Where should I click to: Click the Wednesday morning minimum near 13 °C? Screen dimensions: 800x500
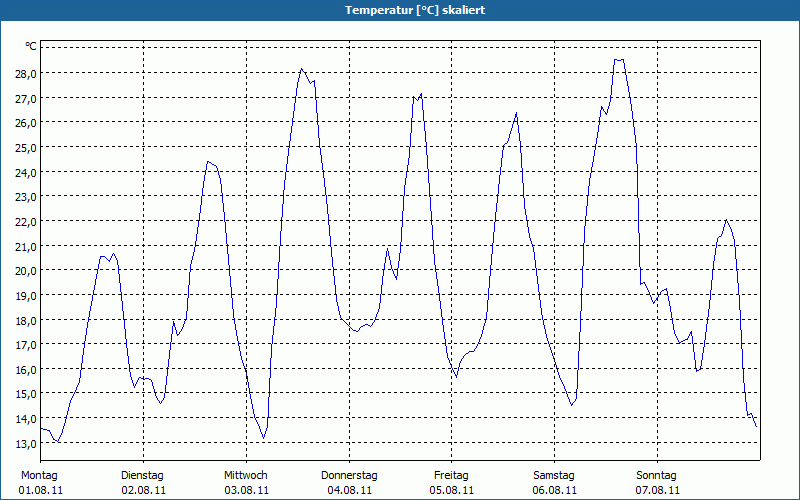(x=263, y=437)
